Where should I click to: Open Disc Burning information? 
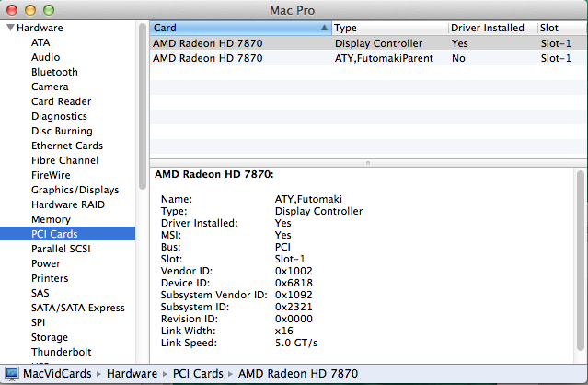(x=62, y=131)
